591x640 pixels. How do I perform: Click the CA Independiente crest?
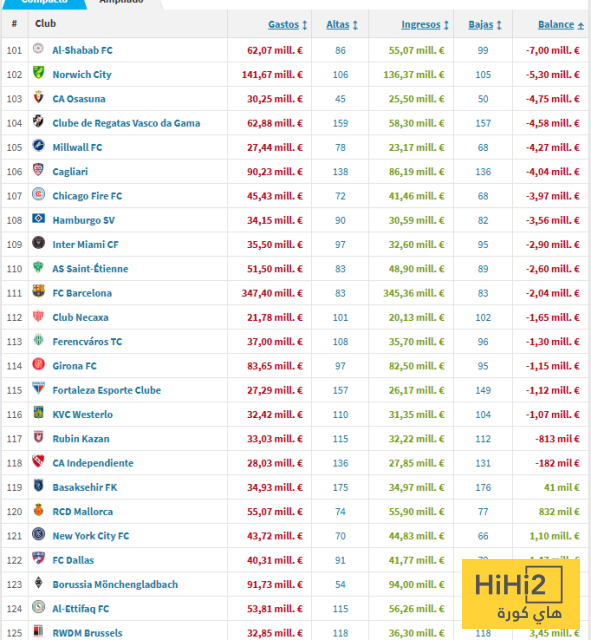[x=38, y=462]
